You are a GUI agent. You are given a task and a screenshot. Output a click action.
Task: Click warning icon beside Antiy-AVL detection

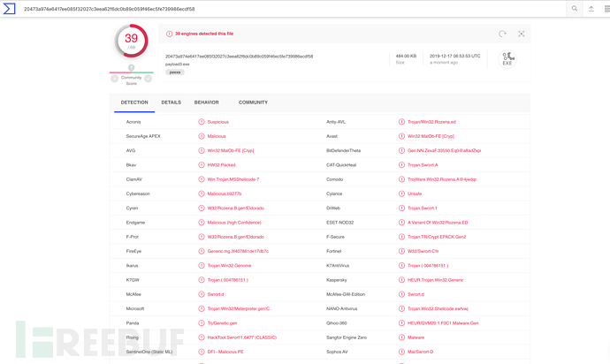tap(401, 122)
